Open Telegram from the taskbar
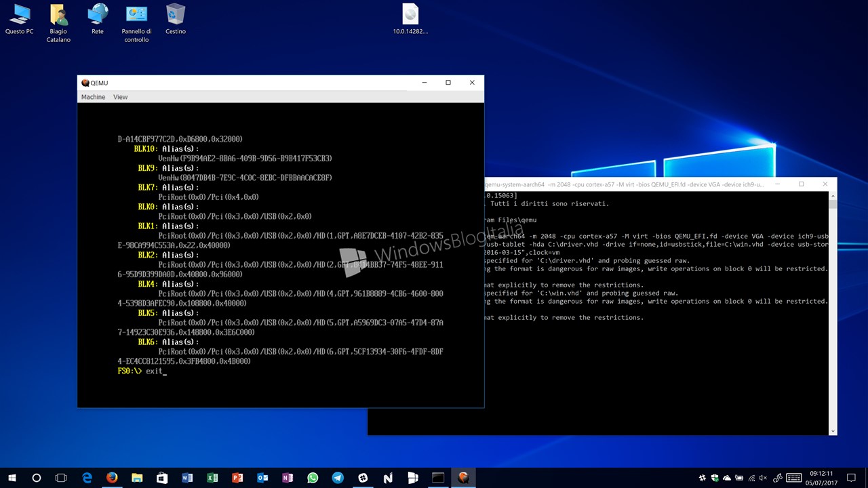Screen dimensions: 868x488 click(x=338, y=478)
